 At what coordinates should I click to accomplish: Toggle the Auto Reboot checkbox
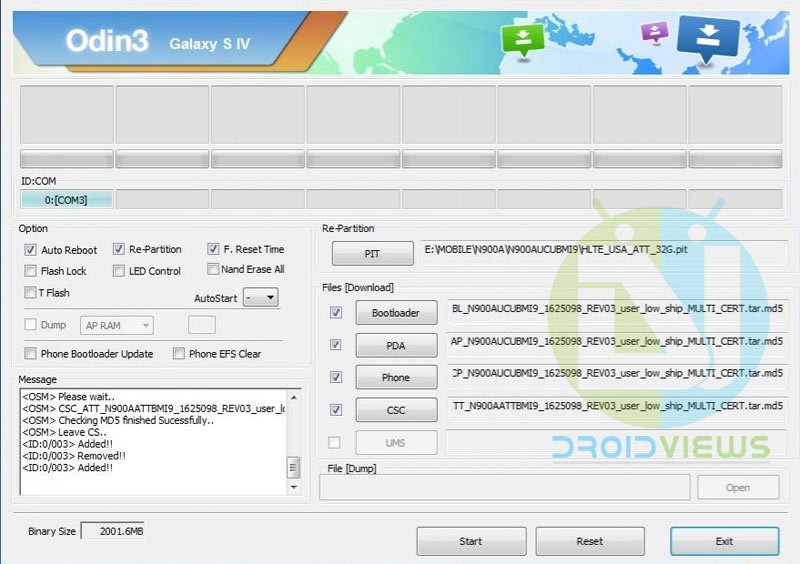coord(30,250)
